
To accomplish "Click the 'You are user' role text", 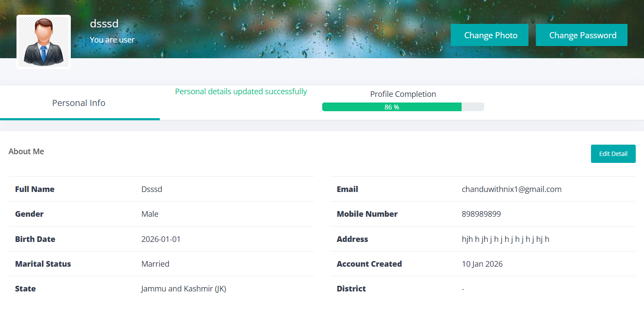I will pos(112,40).
